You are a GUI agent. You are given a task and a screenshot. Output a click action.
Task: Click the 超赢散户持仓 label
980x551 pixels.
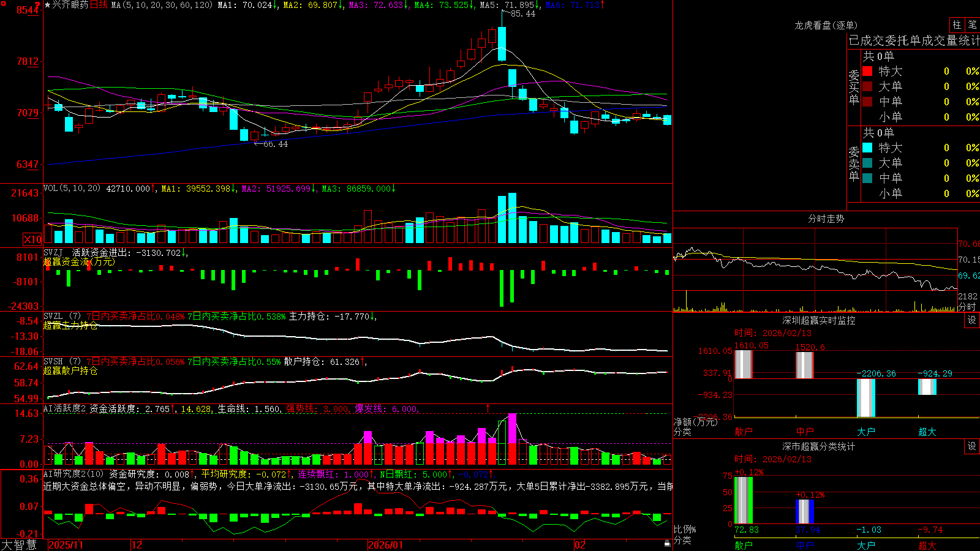[x=70, y=371]
